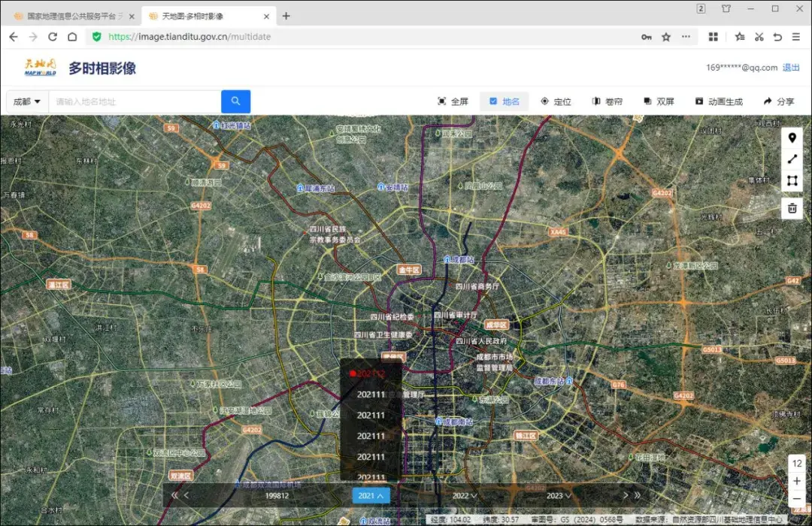Close the 国家地理信息公共服务平台 tab

coord(132,17)
